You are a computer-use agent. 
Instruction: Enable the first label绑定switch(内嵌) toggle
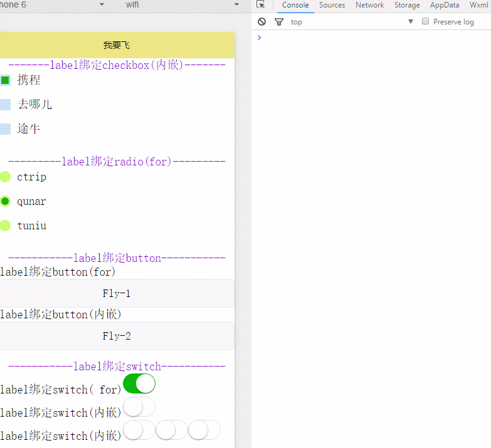139,407
